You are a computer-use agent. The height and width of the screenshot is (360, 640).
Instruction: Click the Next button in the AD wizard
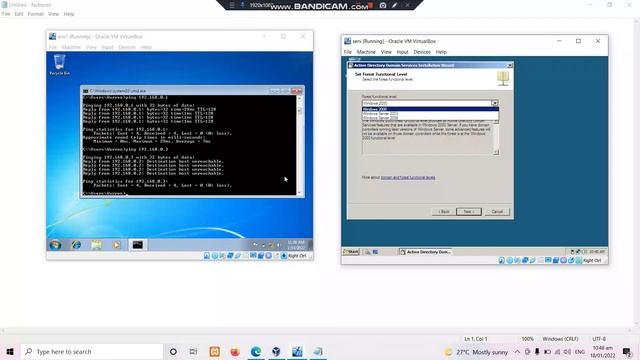[x=469, y=211]
